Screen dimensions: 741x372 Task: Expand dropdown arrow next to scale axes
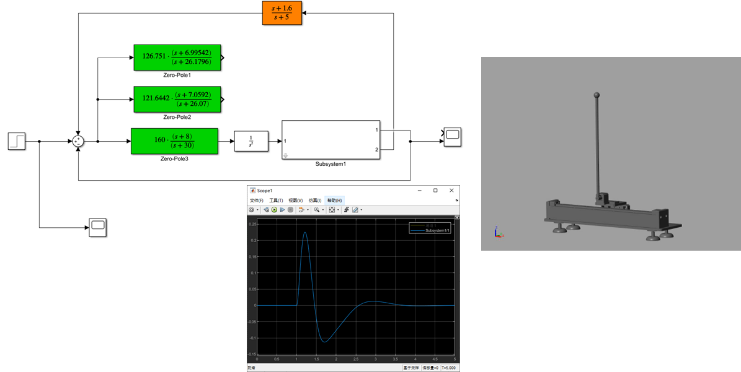click(x=338, y=209)
